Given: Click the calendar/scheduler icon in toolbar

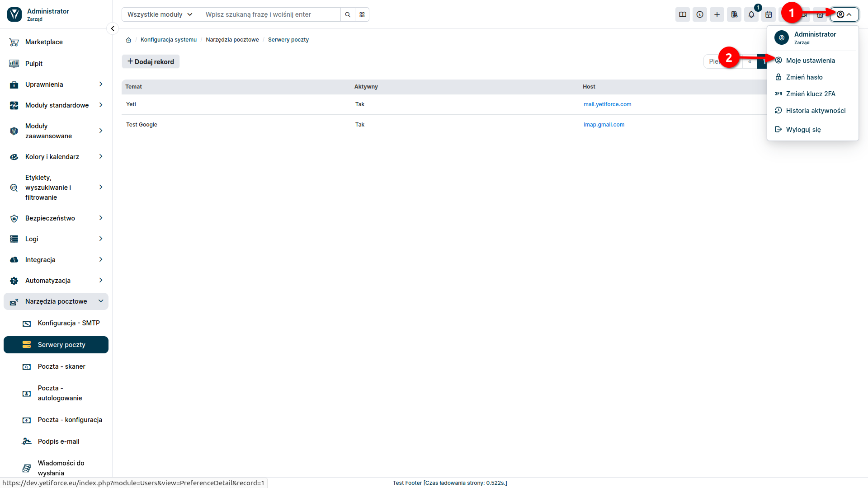Looking at the screenshot, I should (x=769, y=14).
